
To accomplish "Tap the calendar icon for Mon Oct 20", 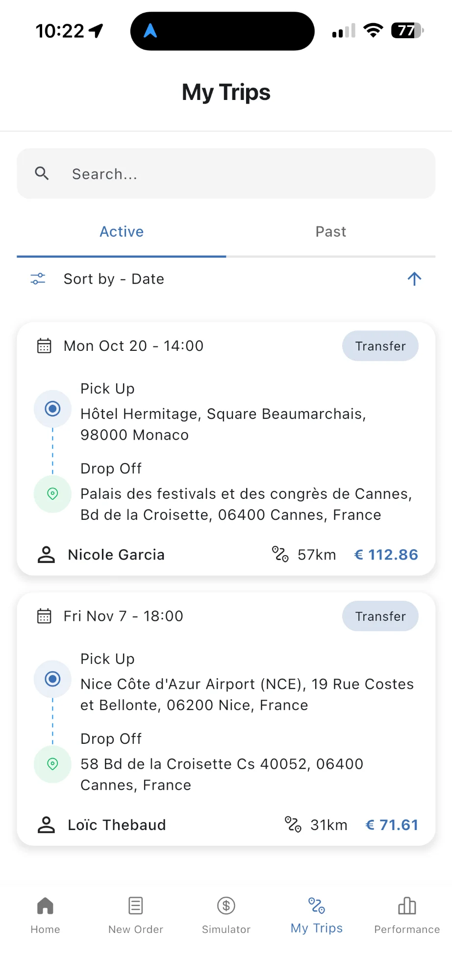I will 44,346.
